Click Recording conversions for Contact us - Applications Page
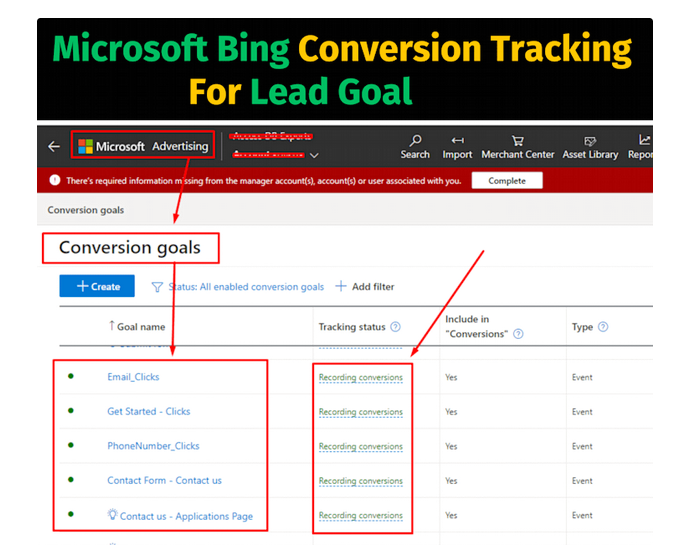689x555 pixels. click(361, 515)
